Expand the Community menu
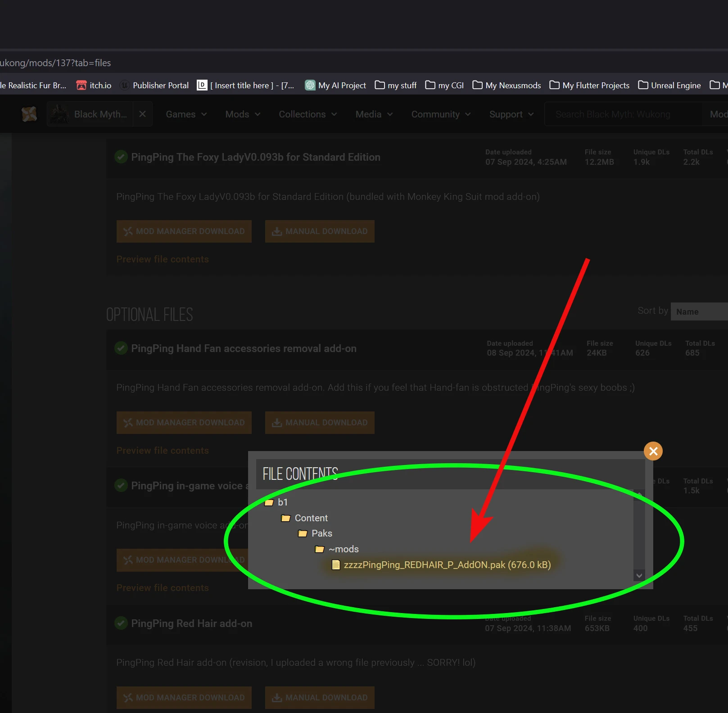728x713 pixels. tap(441, 114)
